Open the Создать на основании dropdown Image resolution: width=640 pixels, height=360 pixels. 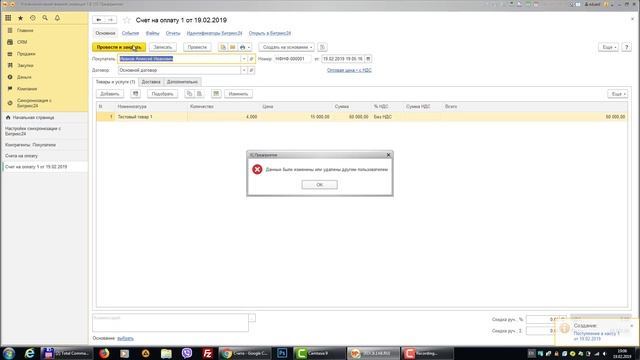287,47
